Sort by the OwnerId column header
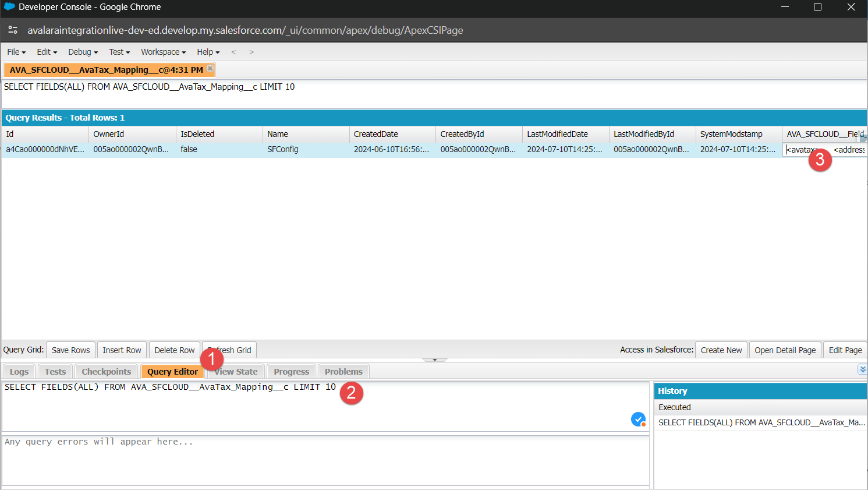This screenshot has height=490, width=868. [132, 134]
